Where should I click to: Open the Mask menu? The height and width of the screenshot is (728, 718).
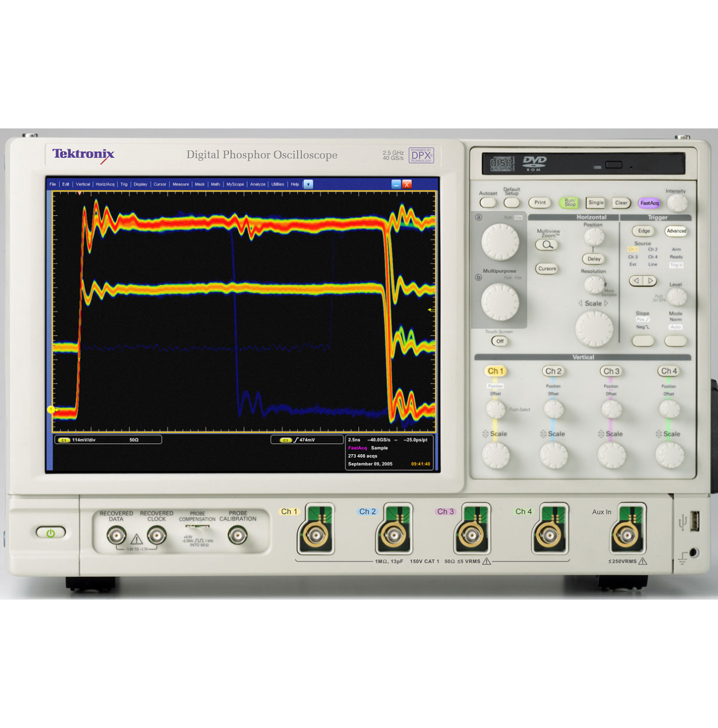click(199, 184)
